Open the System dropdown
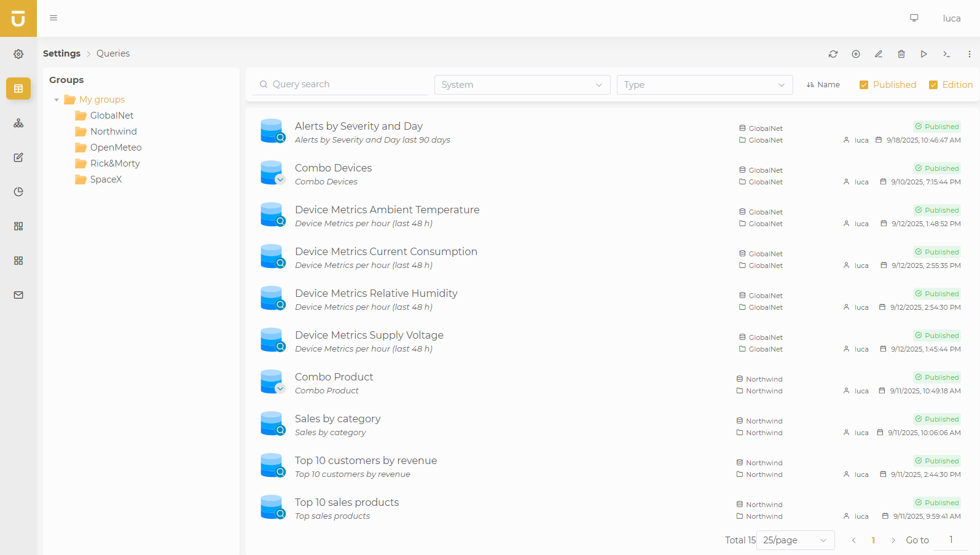This screenshot has width=980, height=555. [522, 85]
